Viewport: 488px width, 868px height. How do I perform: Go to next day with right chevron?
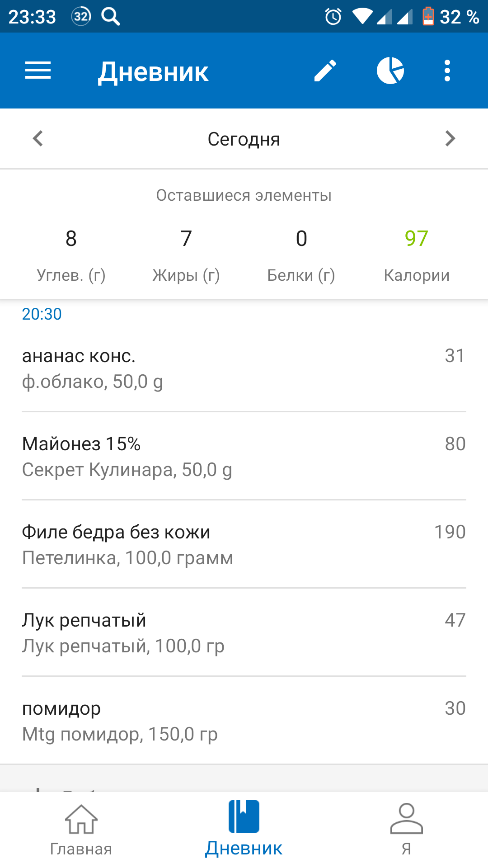450,139
